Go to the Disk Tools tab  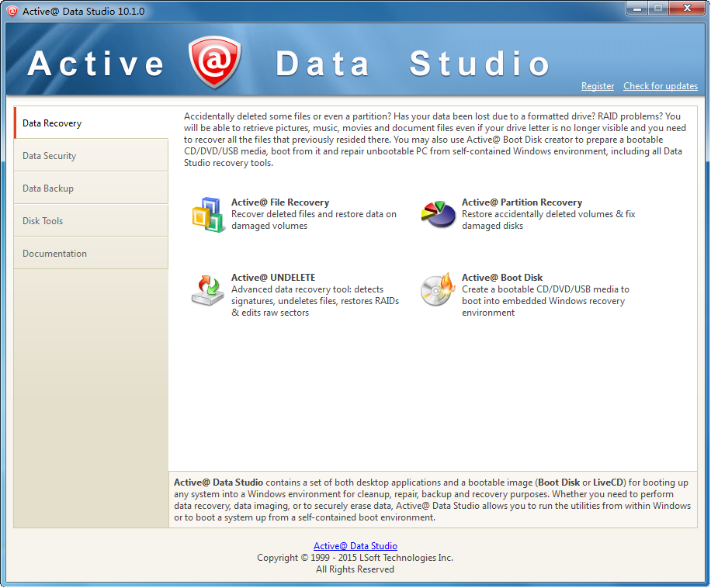point(91,220)
